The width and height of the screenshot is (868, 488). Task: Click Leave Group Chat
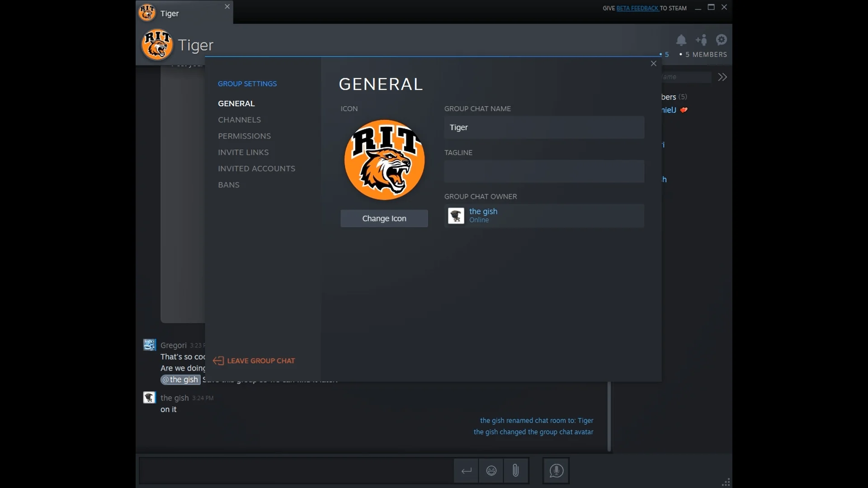coord(254,361)
